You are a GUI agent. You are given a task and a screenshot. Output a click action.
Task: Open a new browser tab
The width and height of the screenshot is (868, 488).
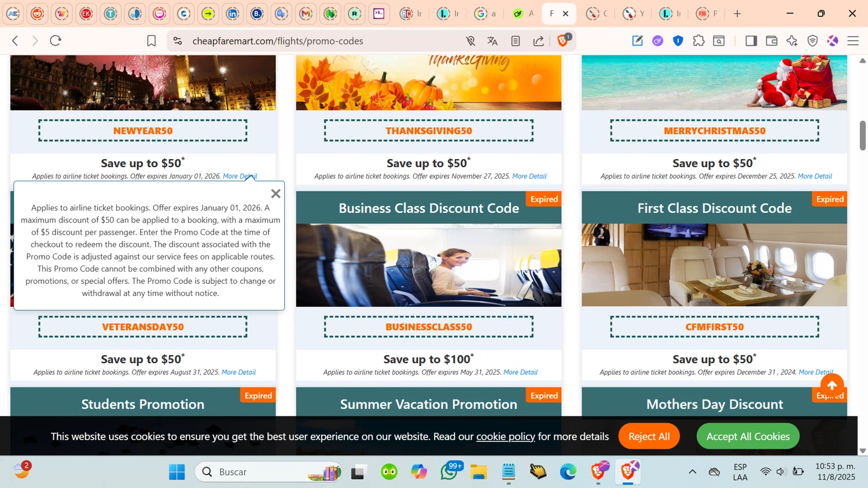[737, 14]
